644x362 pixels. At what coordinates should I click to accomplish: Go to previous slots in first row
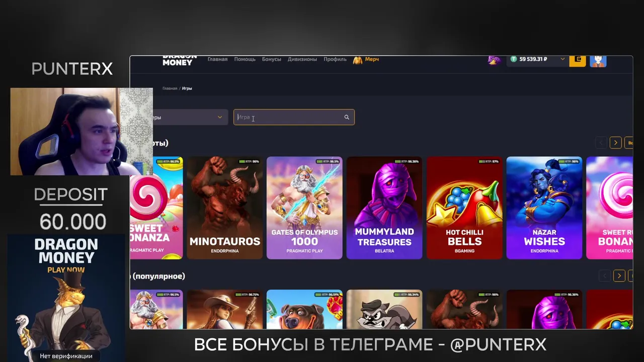[x=600, y=143]
